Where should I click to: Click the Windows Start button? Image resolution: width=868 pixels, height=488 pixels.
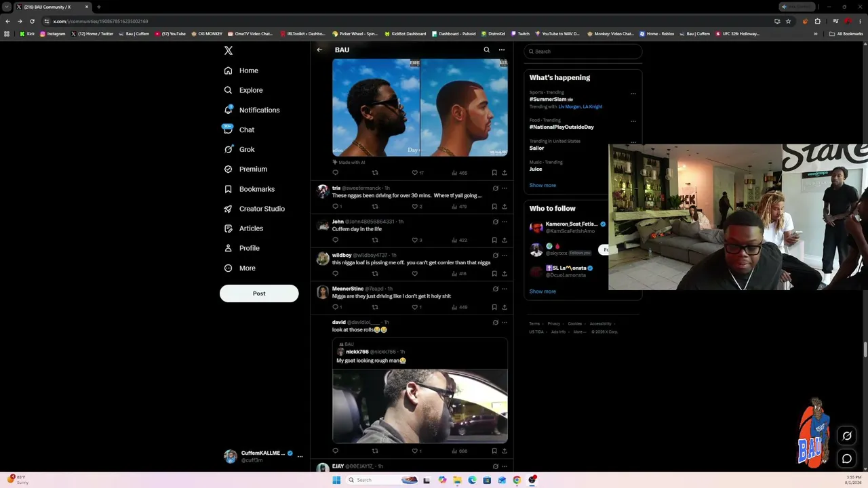pos(336,480)
